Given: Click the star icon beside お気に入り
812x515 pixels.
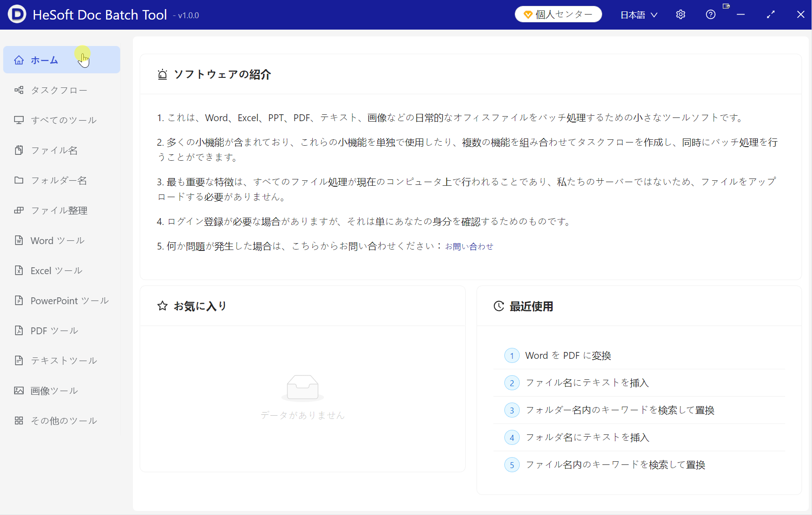Looking at the screenshot, I should [x=162, y=306].
